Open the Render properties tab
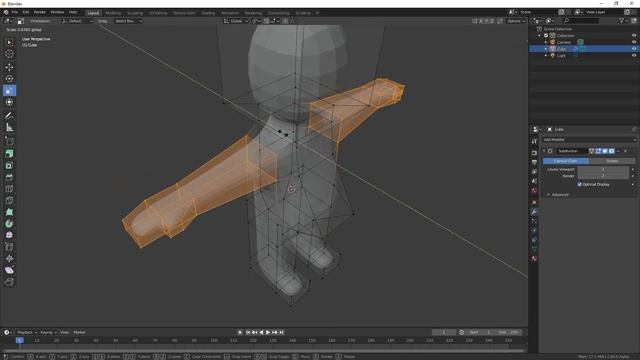 (534, 153)
